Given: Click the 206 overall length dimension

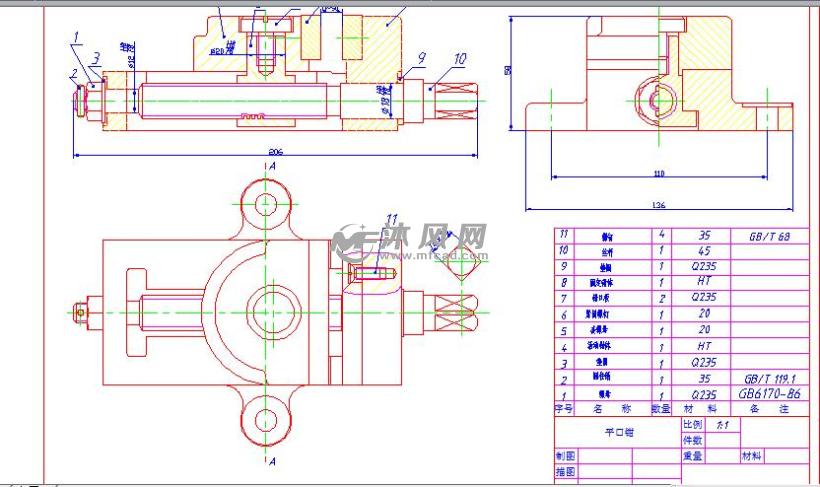Looking at the screenshot, I should (276, 152).
